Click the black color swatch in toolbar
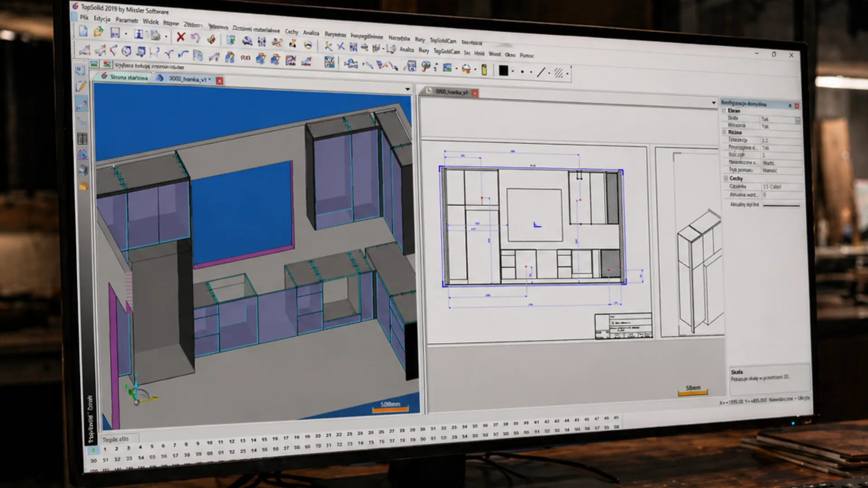The height and width of the screenshot is (488, 868). 503,70
